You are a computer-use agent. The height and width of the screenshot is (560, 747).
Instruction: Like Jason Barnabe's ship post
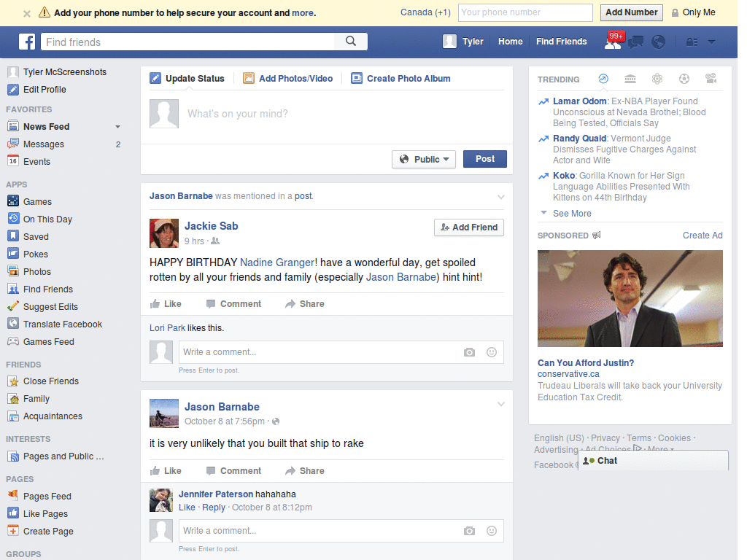coord(166,470)
